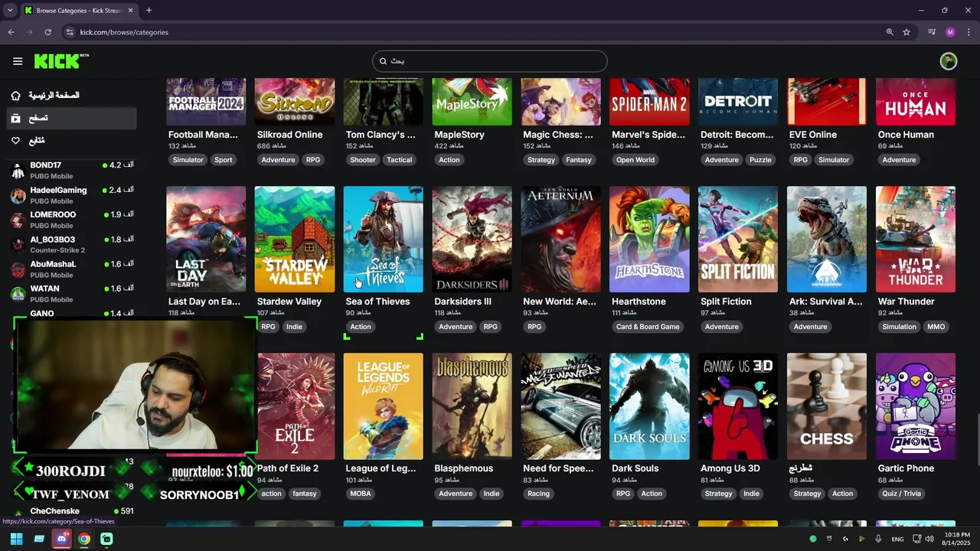Screen dimensions: 980x551
Task: Open Chrome from the taskbar
Action: tap(84, 539)
